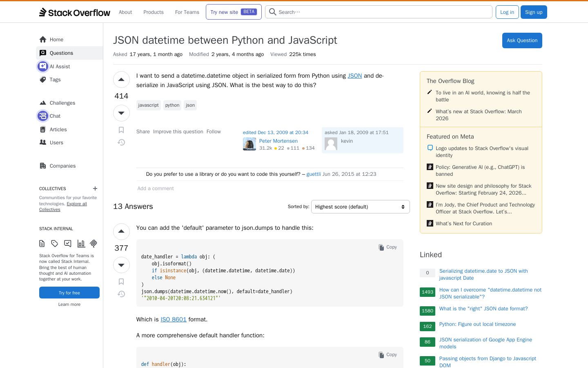Open Stack Internal paperclip icon

click(x=94, y=244)
